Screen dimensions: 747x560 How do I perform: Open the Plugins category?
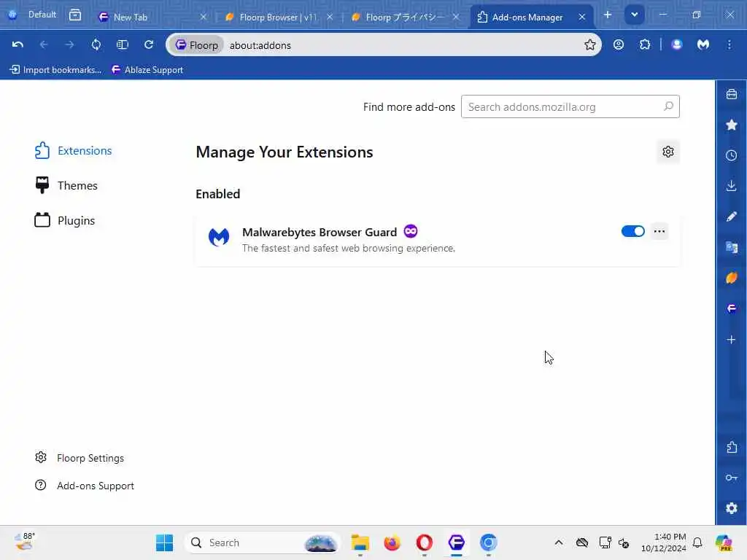[x=64, y=220]
